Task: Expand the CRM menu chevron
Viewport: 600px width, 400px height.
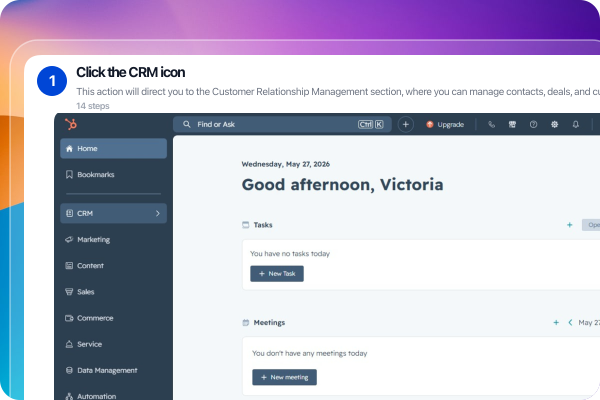Action: click(x=158, y=213)
